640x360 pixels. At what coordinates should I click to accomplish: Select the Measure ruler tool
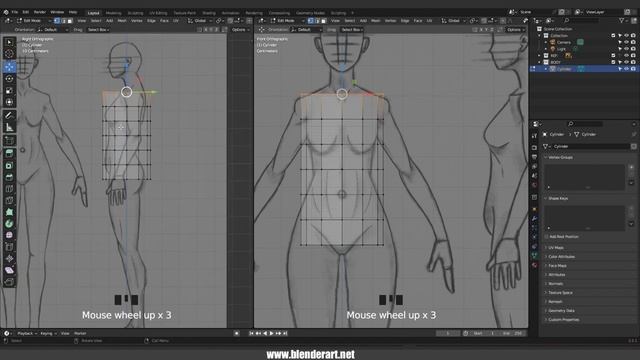[9, 128]
